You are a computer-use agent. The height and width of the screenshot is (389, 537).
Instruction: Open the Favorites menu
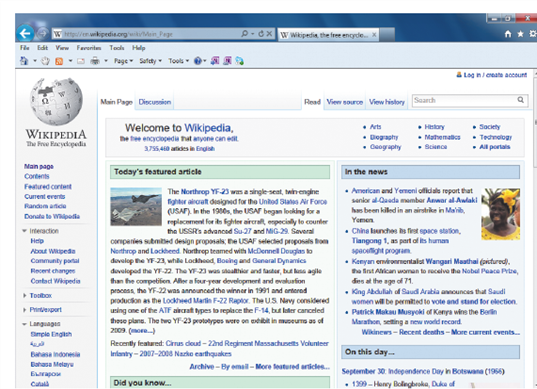point(89,48)
